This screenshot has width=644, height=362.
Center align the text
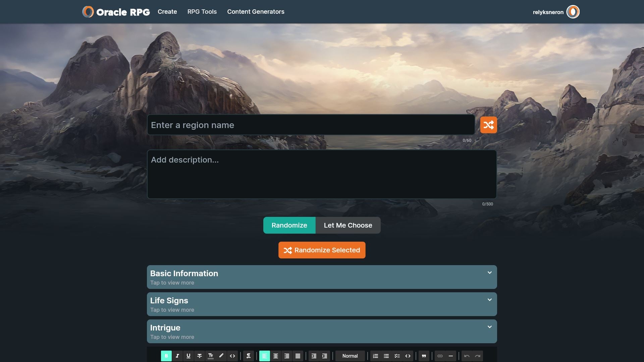point(275,356)
